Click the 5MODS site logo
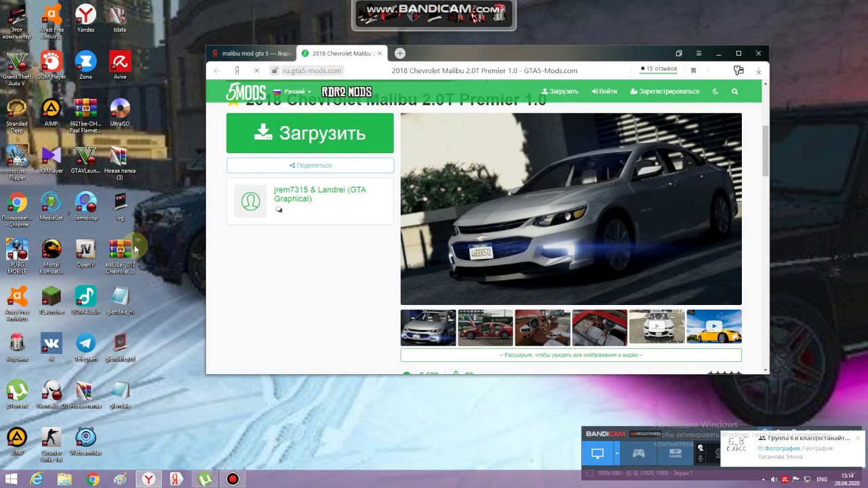 point(245,92)
